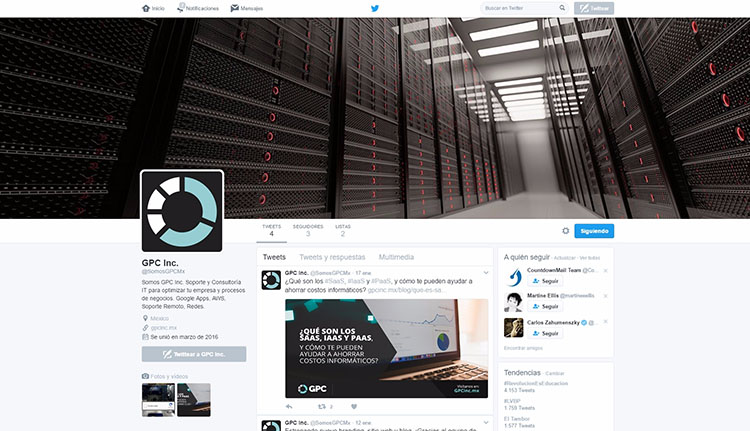Click the avatar on the 17 ene tweet
This screenshot has height=431, width=750.
coord(271,280)
